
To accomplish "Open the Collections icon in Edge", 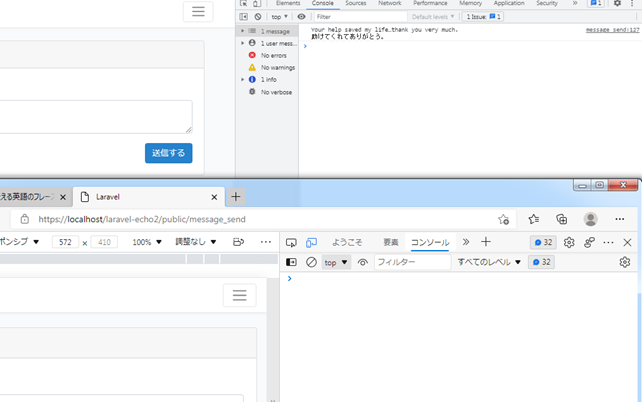I will pos(562,219).
